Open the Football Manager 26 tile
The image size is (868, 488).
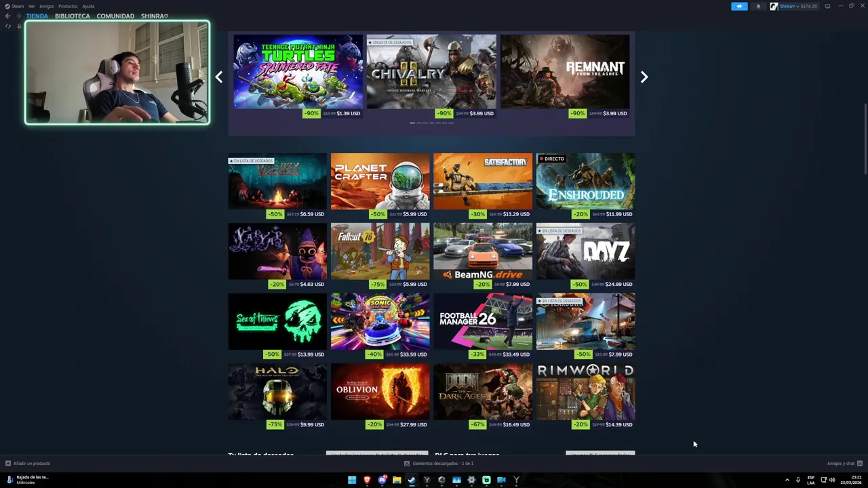point(483,321)
